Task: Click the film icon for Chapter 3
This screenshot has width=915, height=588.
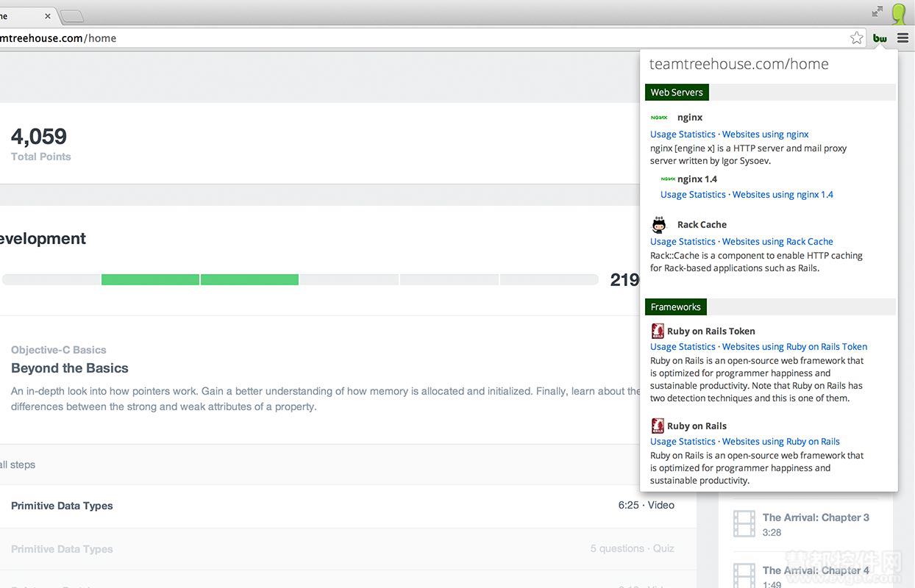Action: (744, 524)
